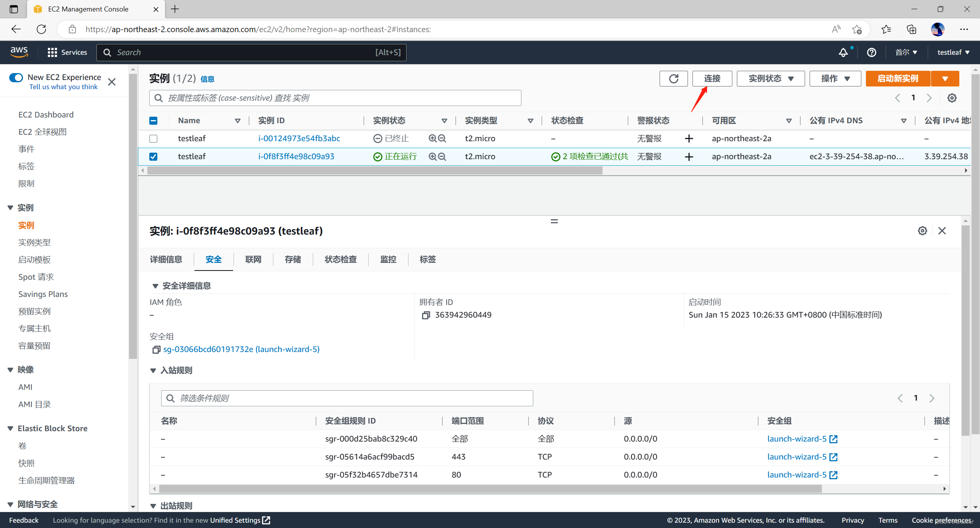Go to previous instances page arrow
The width and height of the screenshot is (980, 528).
tap(898, 98)
